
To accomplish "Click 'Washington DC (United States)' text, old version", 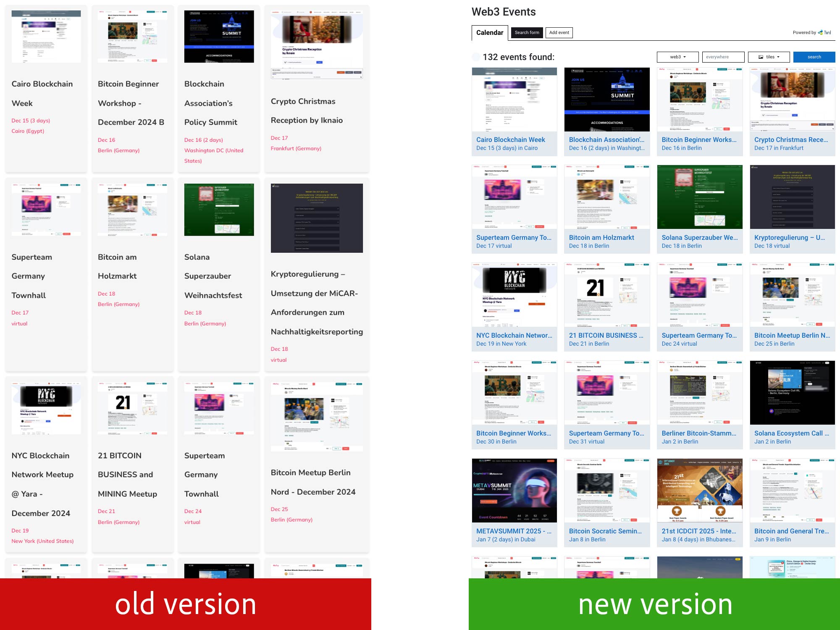I will coord(214,155).
